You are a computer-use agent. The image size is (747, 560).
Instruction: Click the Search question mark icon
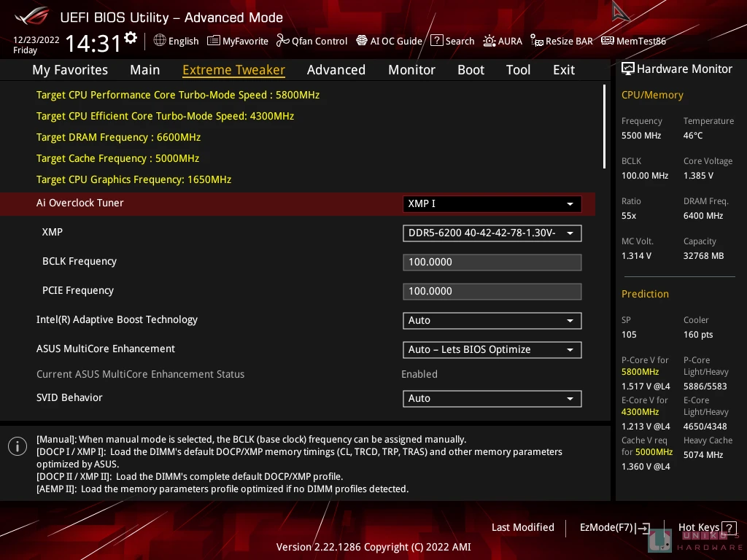(x=437, y=41)
